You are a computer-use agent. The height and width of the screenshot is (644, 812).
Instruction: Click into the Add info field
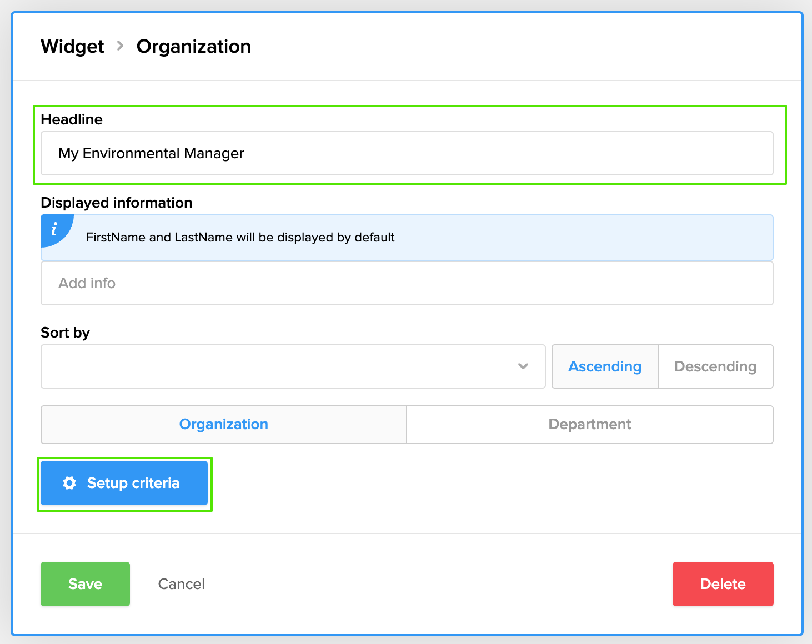point(407,283)
